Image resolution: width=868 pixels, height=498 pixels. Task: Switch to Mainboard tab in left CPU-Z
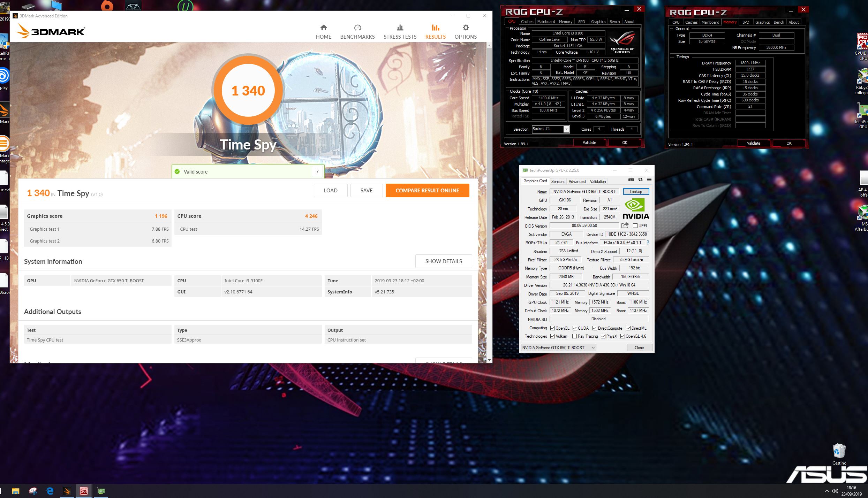pyautogui.click(x=546, y=22)
